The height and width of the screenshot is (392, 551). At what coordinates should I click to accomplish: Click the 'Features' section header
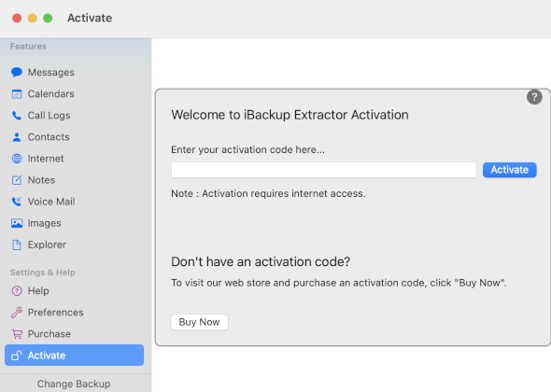pyautogui.click(x=28, y=47)
